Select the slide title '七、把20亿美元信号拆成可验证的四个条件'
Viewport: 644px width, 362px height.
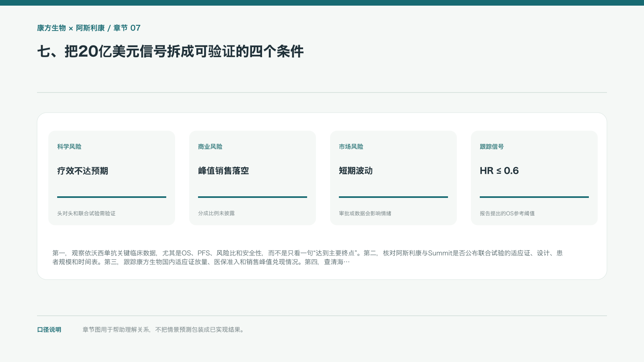click(170, 51)
